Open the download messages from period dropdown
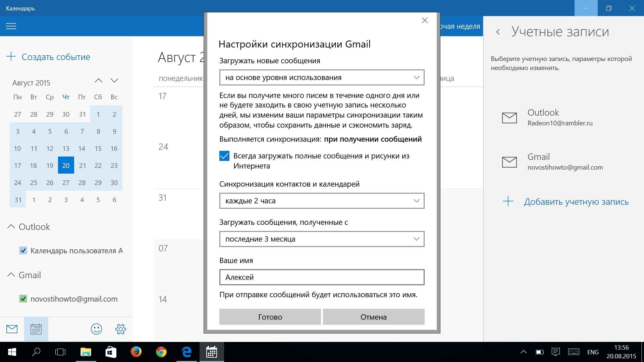 tap(322, 239)
